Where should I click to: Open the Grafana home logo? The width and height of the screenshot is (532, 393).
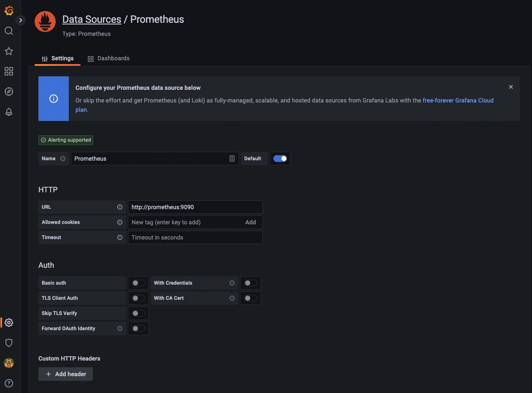click(x=9, y=11)
